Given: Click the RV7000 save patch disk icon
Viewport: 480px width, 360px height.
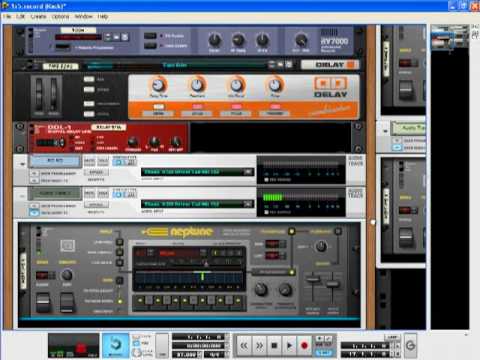Looking at the screenshot, I should click(x=125, y=37).
